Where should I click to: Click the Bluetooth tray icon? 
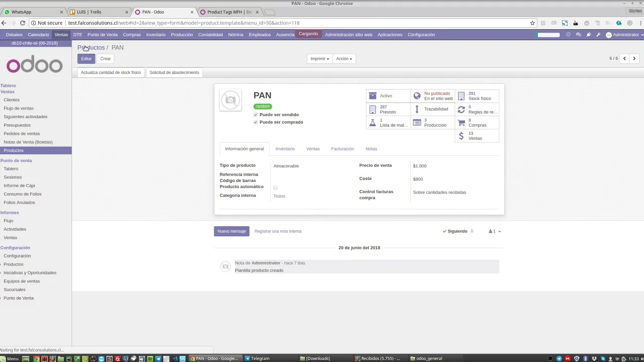585,358
